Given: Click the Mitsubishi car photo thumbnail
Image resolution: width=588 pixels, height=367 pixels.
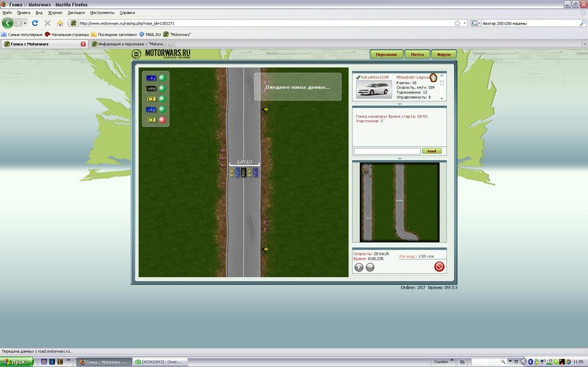Looking at the screenshot, I should click(374, 90).
